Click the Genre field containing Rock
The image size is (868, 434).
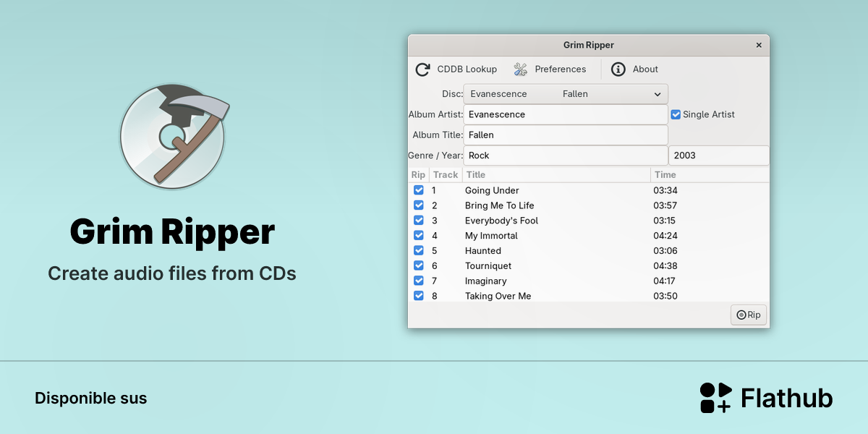point(566,156)
